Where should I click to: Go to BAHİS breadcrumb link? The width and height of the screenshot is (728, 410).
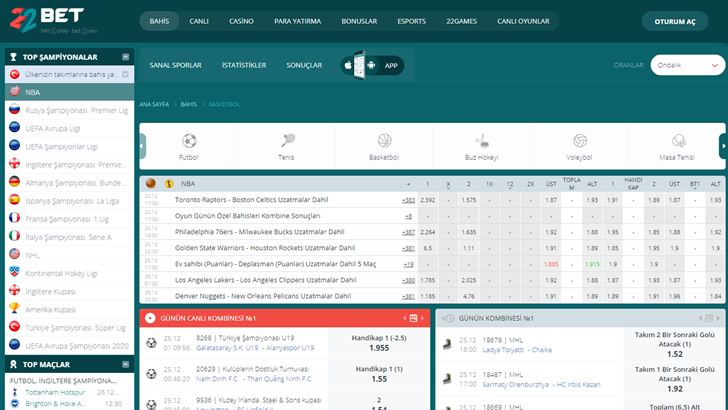(x=188, y=104)
